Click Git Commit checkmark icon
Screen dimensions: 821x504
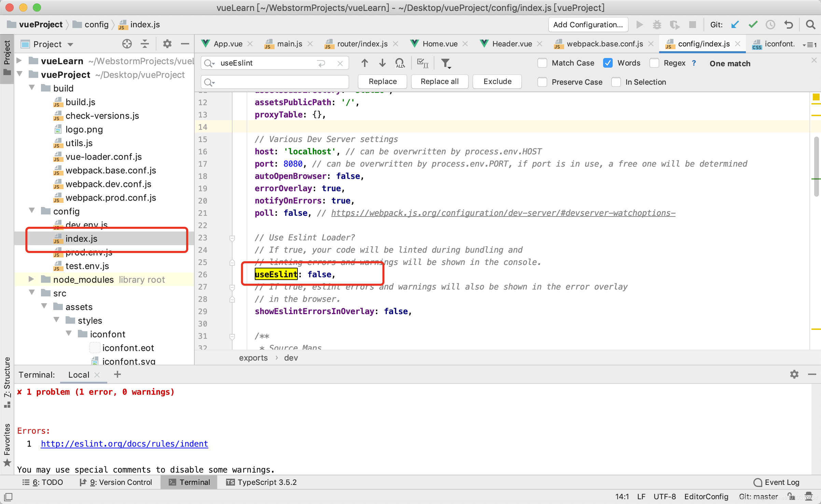tap(753, 25)
